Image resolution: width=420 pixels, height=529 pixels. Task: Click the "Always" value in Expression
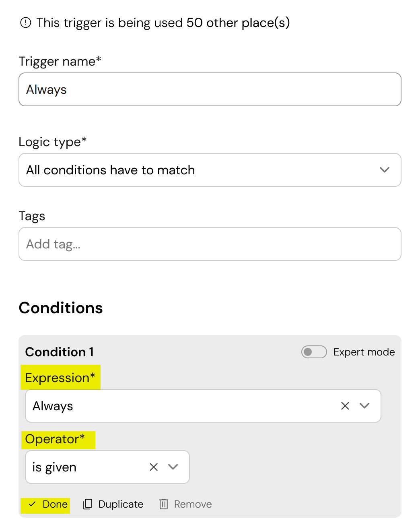[53, 406]
